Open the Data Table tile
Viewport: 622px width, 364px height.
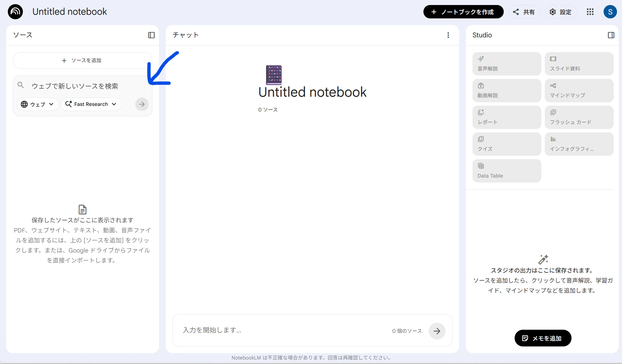(507, 171)
